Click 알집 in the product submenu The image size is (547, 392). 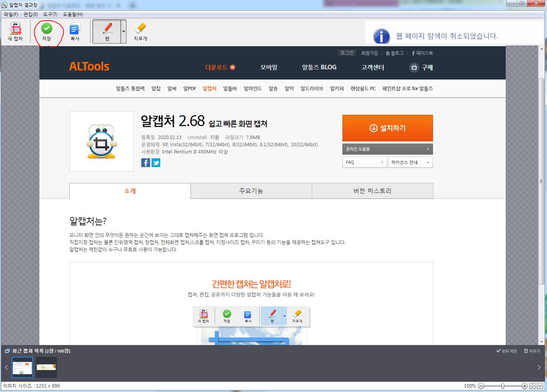(x=156, y=88)
